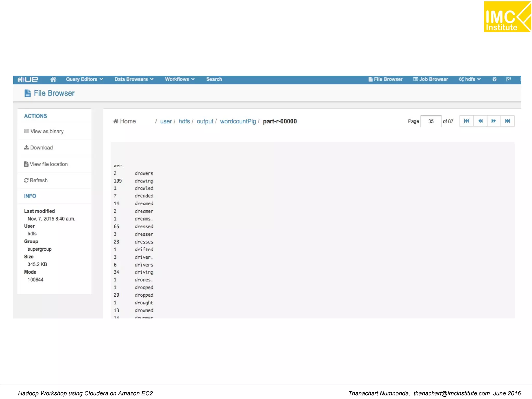
Task: Click the word 'driving' in file contents
Action: pyautogui.click(x=144, y=272)
